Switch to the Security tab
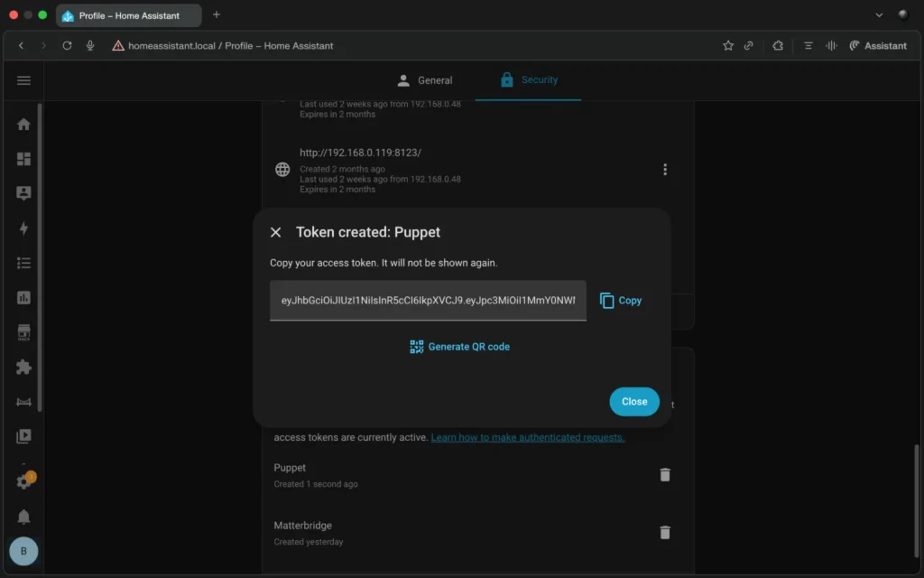 [x=529, y=79]
